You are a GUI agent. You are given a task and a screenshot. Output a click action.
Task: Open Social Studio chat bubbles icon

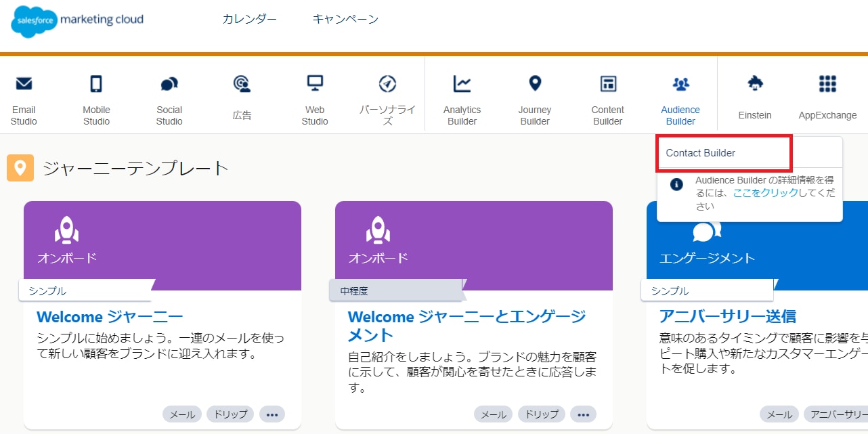point(169,84)
